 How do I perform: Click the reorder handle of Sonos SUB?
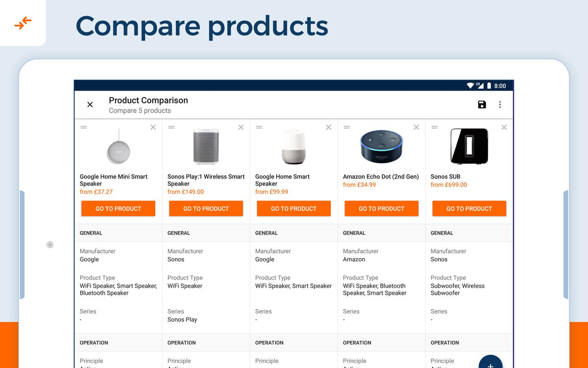click(x=435, y=127)
